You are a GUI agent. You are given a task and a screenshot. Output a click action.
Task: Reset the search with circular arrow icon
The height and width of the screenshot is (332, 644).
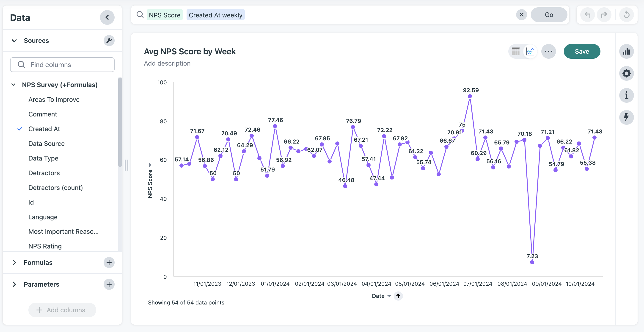click(626, 15)
